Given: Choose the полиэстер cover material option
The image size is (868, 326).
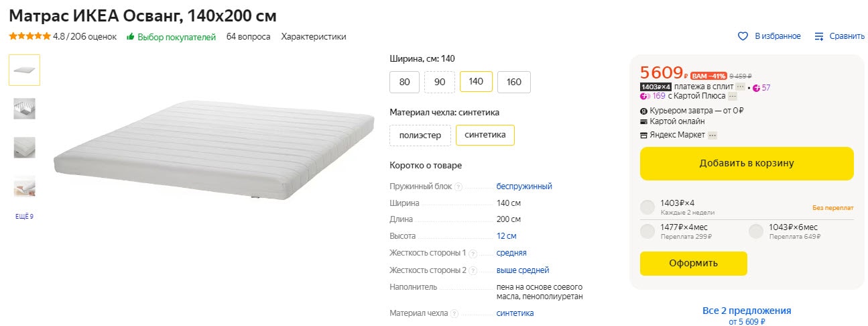Looking at the screenshot, I should tap(420, 135).
